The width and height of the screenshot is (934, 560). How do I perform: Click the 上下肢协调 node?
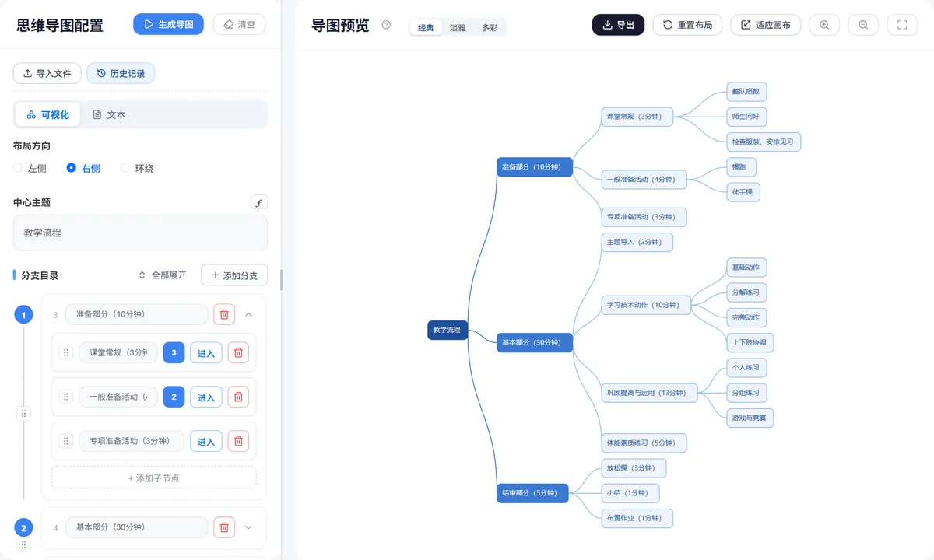750,342
